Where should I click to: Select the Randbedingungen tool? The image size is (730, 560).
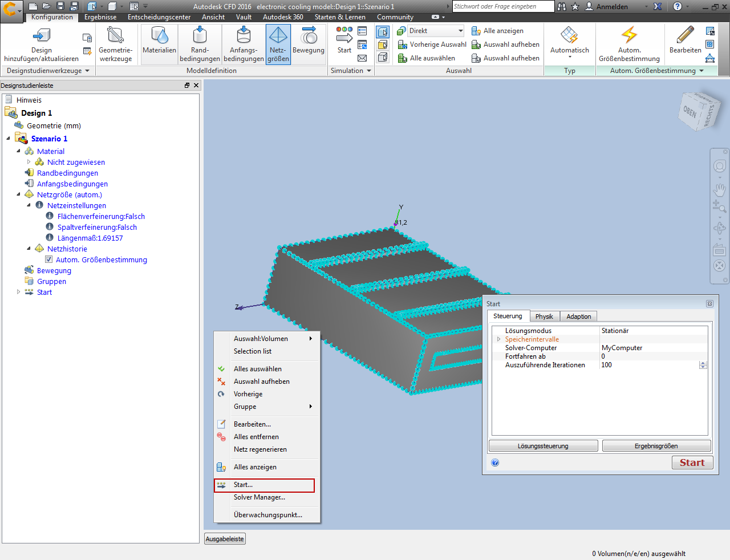pos(200,44)
